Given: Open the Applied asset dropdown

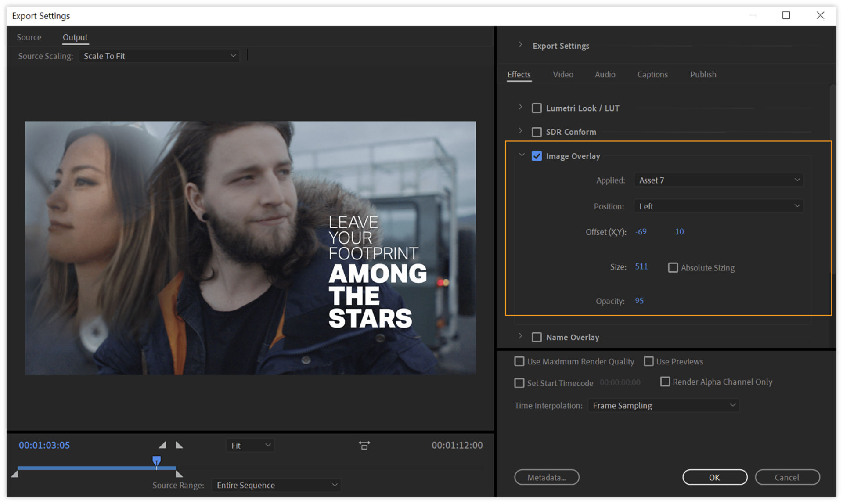Looking at the screenshot, I should coord(718,180).
